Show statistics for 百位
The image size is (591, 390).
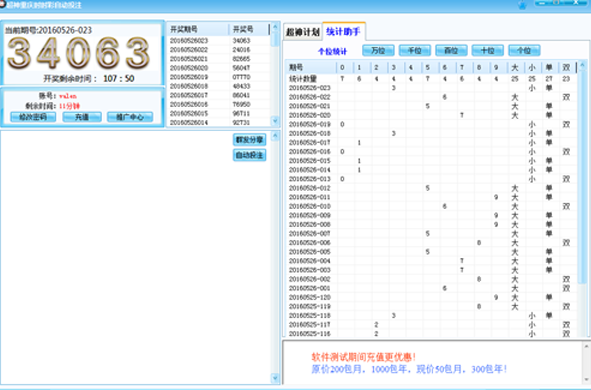point(451,50)
